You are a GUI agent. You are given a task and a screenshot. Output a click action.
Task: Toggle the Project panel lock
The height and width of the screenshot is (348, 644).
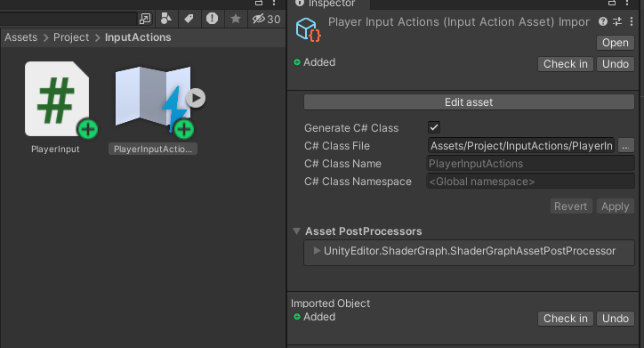coord(259,3)
